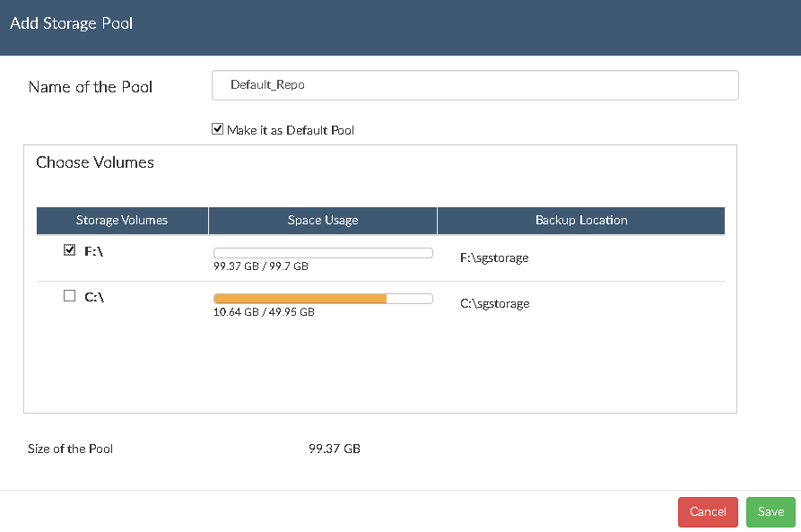Uncheck the F:\ volume checkbox
The width and height of the screenshot is (801, 532).
pyautogui.click(x=69, y=250)
